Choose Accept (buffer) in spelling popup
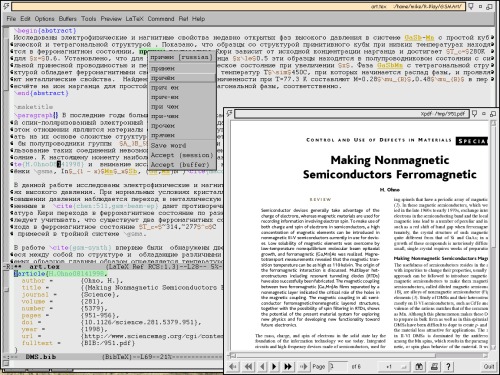The height and width of the screenshot is (375, 500). tap(182, 165)
